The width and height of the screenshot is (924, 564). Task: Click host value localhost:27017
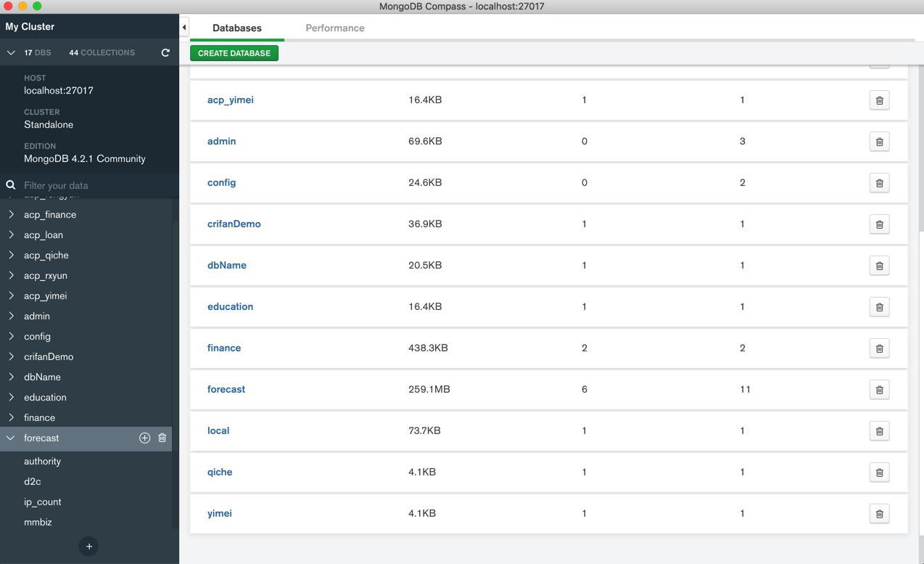59,90
